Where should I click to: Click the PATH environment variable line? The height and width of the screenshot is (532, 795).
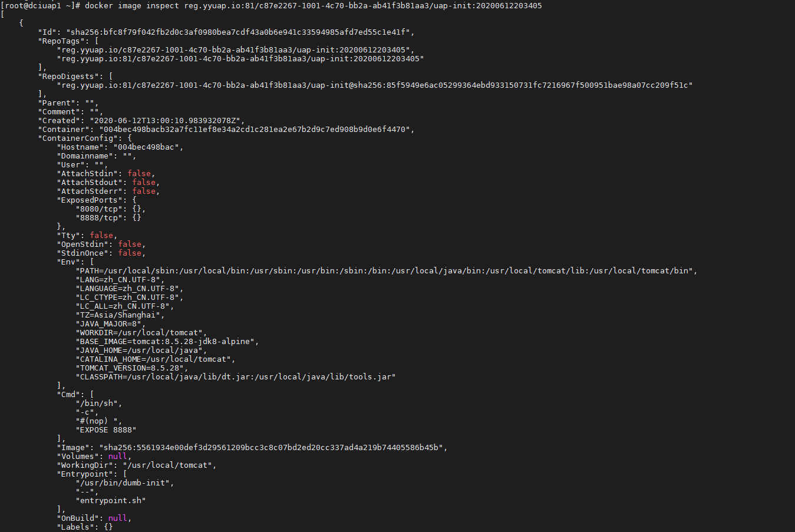386,271
